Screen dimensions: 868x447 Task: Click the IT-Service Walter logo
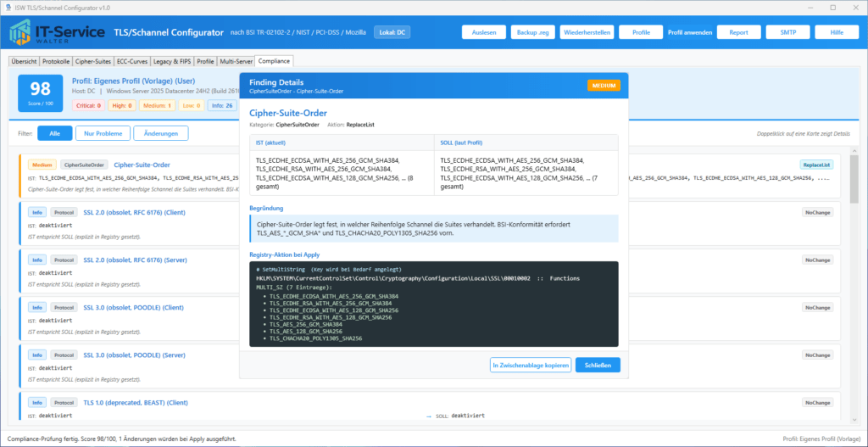point(58,32)
